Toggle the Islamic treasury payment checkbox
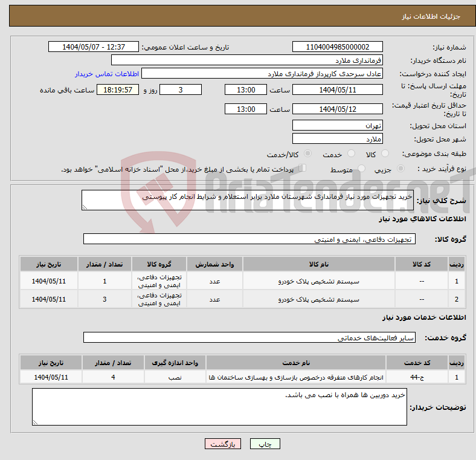Screen dimensions: 476x460 point(302,168)
